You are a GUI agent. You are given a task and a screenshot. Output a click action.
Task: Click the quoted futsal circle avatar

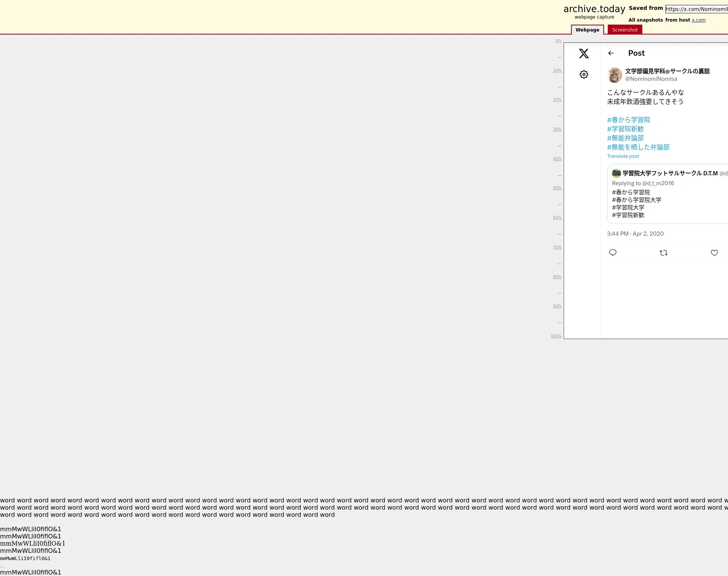click(617, 173)
